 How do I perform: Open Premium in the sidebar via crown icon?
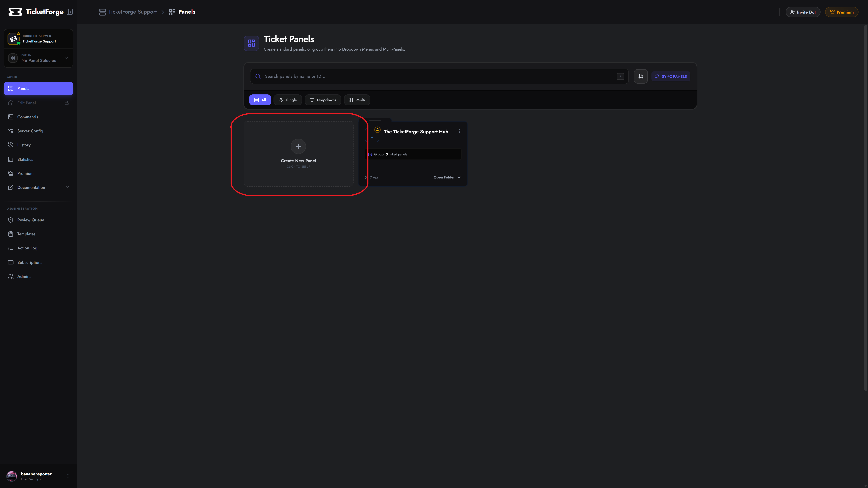click(11, 174)
